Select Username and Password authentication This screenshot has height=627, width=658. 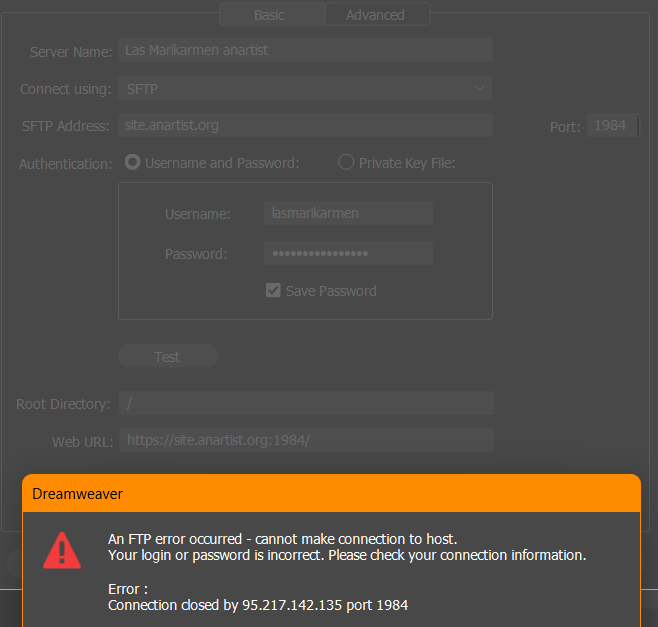[x=132, y=162]
